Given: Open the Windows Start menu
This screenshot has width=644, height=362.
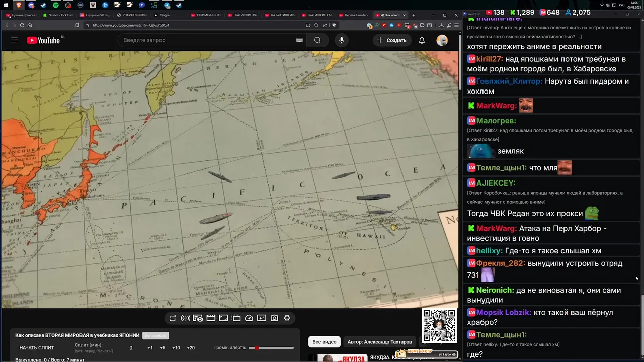Looking at the screenshot, I should [6, 5].
